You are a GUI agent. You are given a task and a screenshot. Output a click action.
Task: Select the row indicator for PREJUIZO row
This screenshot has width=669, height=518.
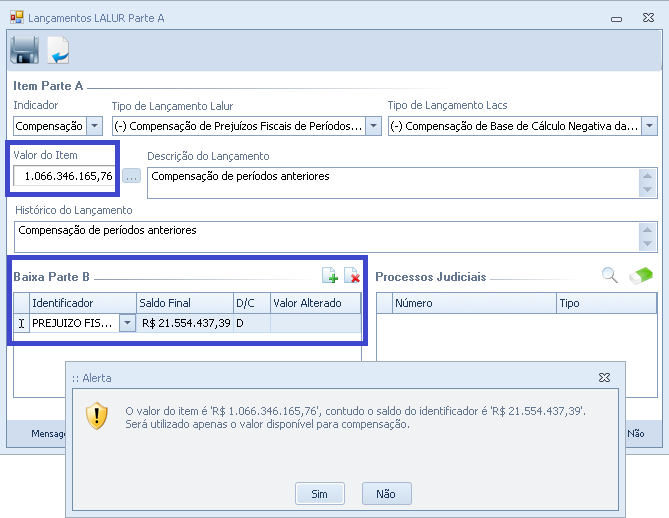point(21,323)
